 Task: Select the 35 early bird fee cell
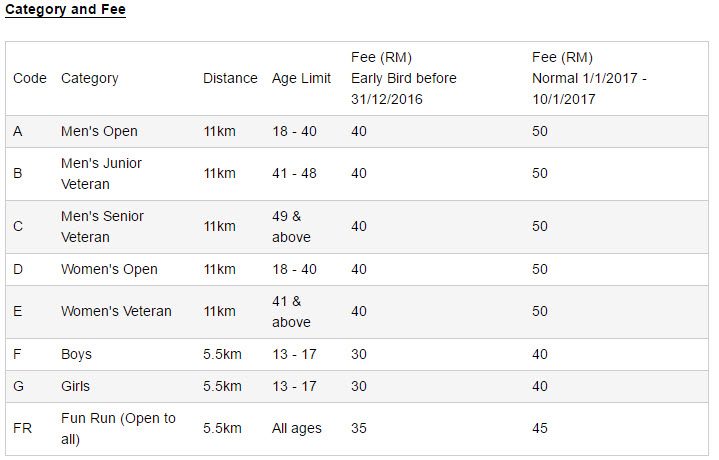click(359, 428)
